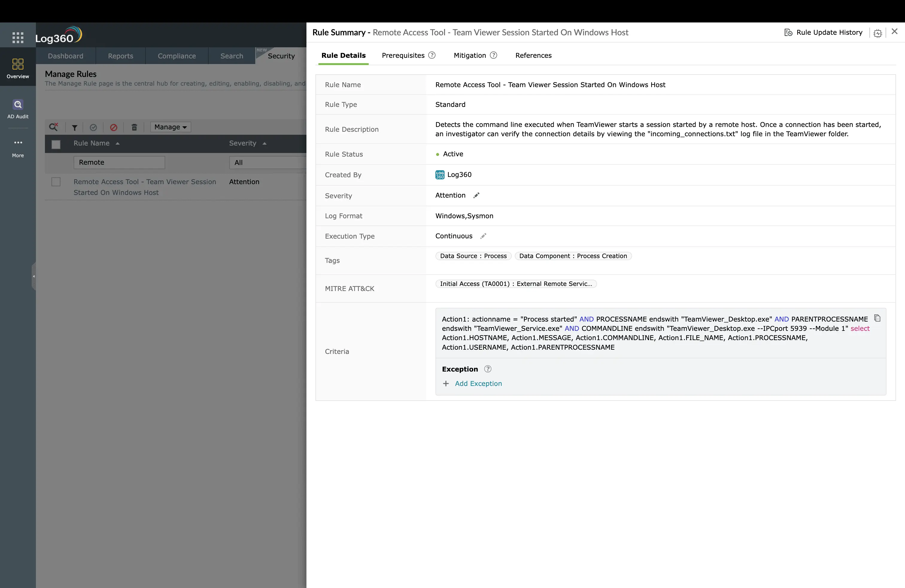This screenshot has width=905, height=588.
Task: Click the Add Exception link
Action: click(478, 384)
